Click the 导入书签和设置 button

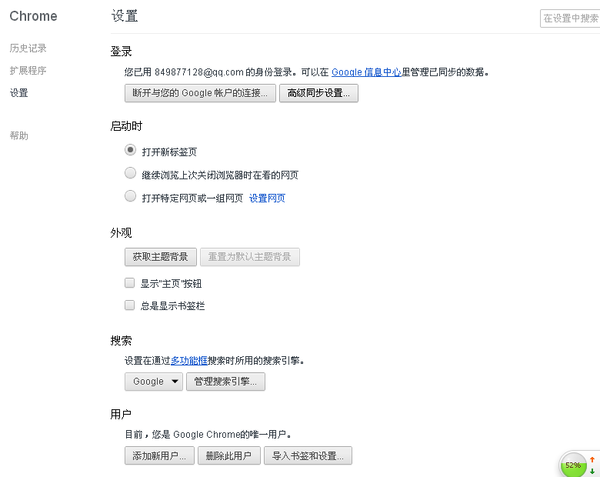tap(308, 456)
